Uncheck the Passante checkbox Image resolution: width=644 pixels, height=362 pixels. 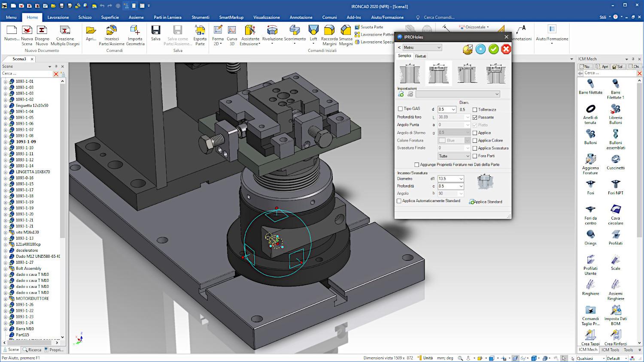point(475,117)
